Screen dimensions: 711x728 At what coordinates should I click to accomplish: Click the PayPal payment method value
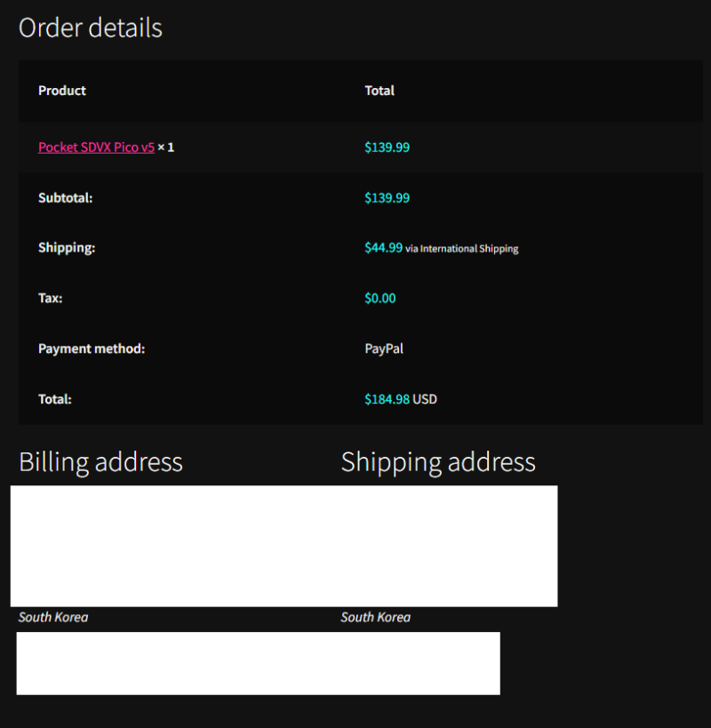384,349
